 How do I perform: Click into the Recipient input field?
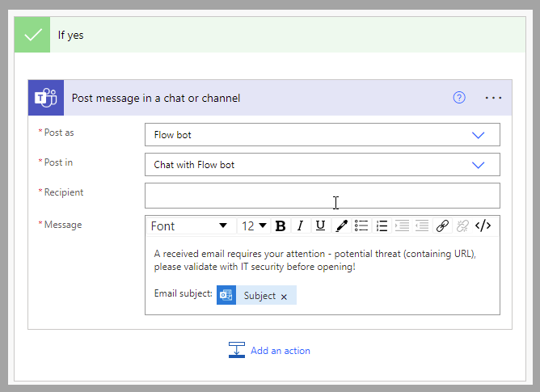pyautogui.click(x=323, y=196)
